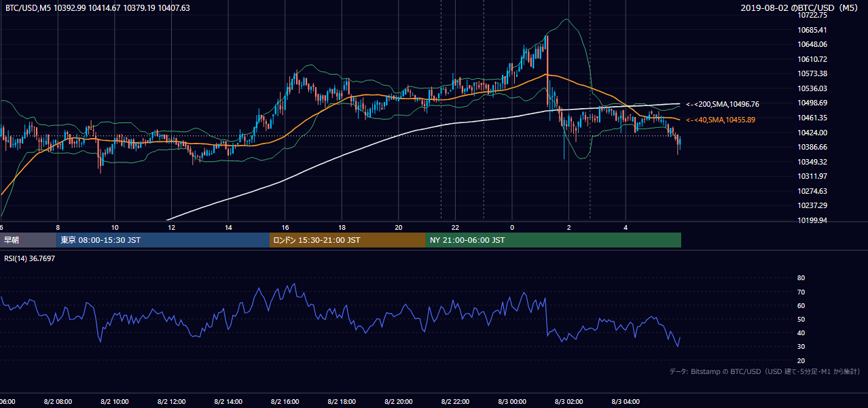Click the Bitstamp data source note
The image size is (868, 408).
765,371
